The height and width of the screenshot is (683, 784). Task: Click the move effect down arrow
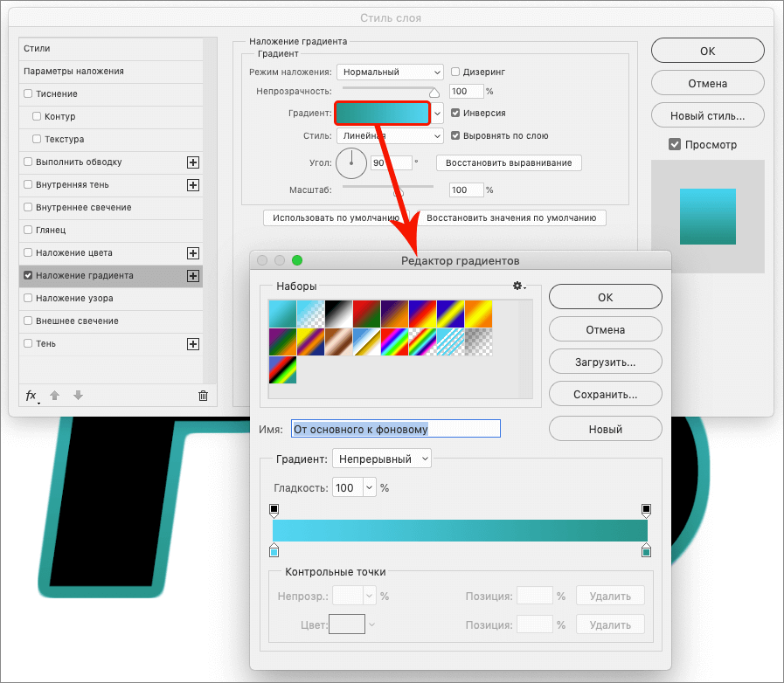78,396
